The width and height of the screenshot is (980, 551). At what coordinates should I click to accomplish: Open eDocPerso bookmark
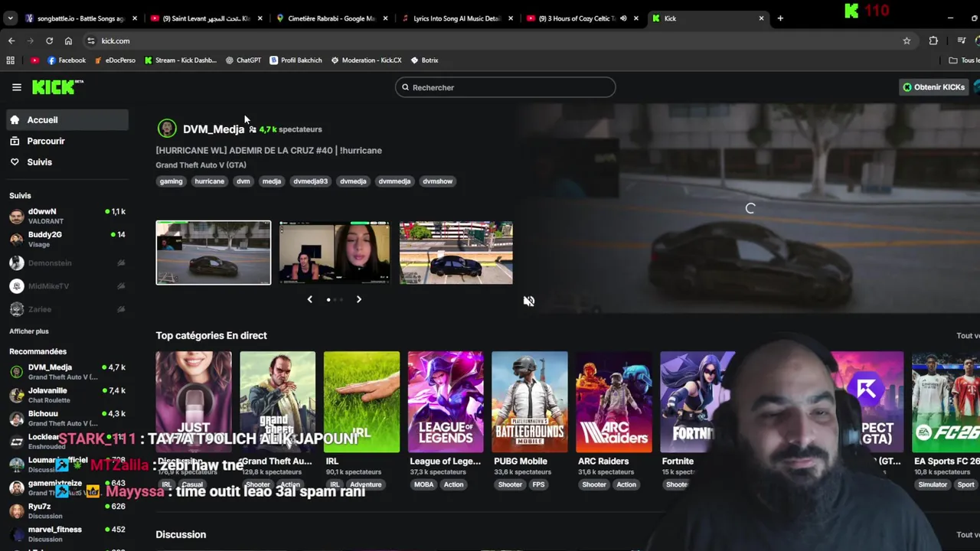[115, 60]
